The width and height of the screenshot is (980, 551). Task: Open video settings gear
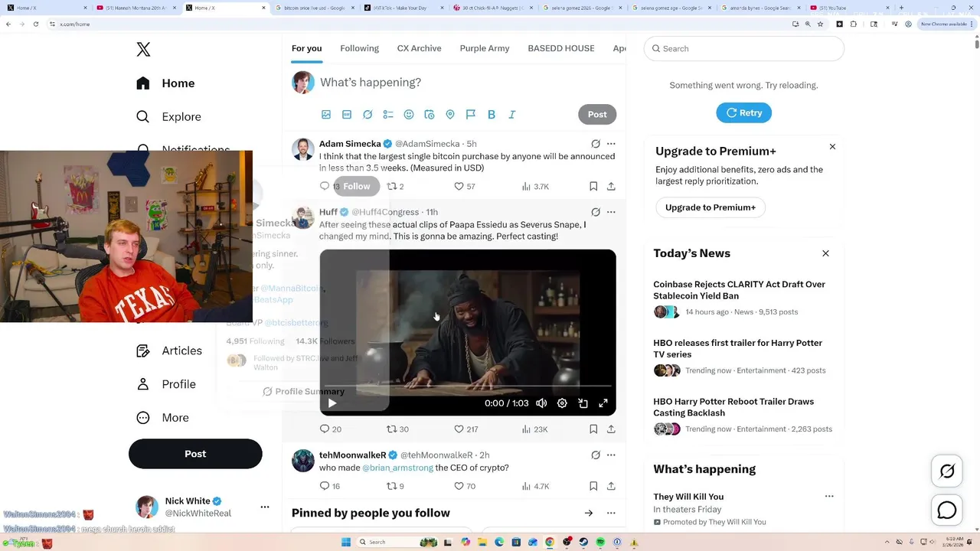562,403
